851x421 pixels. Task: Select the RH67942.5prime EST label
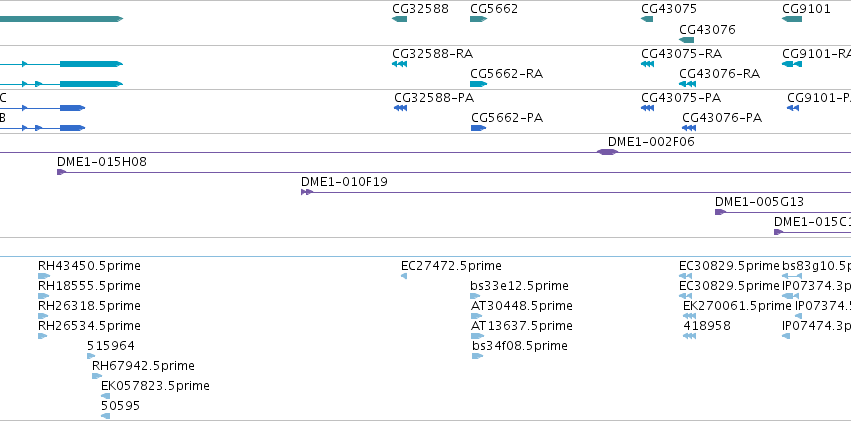pyautogui.click(x=143, y=366)
